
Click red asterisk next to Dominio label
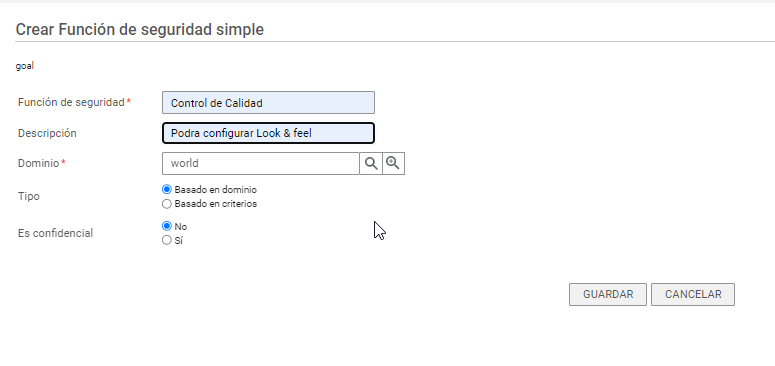[x=63, y=163]
